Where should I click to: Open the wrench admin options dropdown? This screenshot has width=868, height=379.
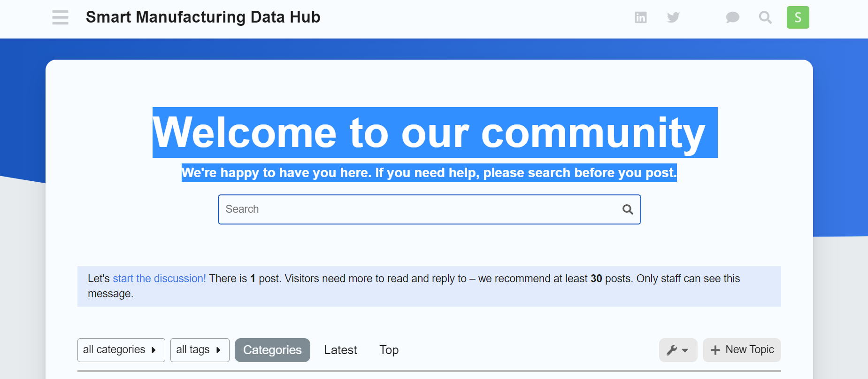coord(678,350)
